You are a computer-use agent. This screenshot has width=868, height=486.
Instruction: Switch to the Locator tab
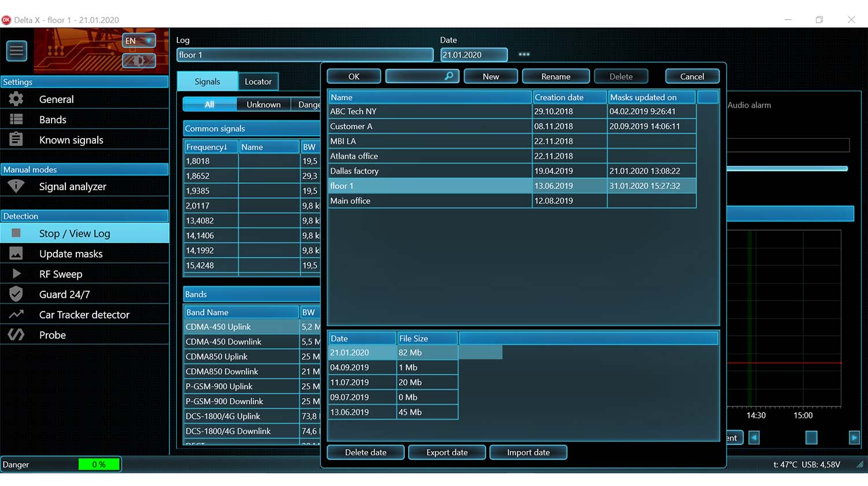(x=258, y=81)
